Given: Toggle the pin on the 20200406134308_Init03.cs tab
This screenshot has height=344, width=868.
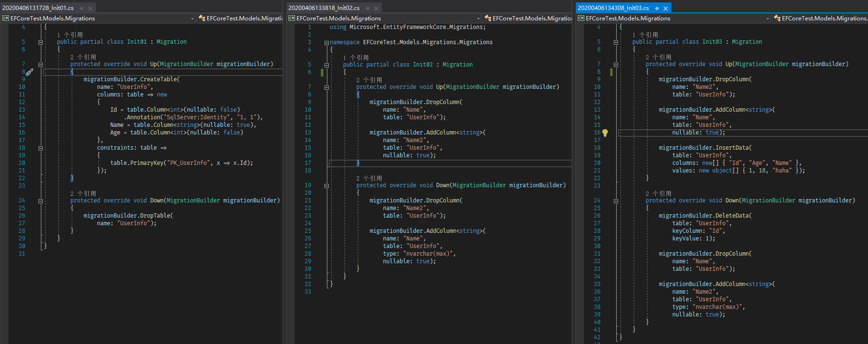Looking at the screenshot, I should pyautogui.click(x=657, y=8).
